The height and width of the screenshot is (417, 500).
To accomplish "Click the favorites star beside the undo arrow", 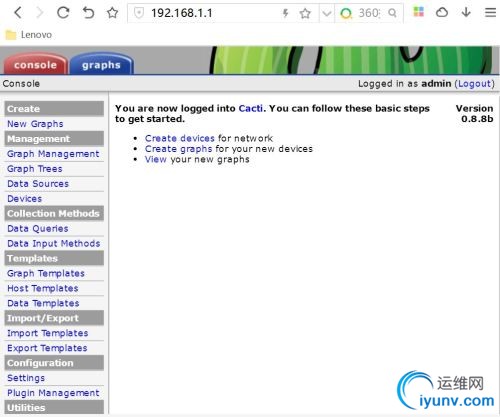I will [x=112, y=13].
